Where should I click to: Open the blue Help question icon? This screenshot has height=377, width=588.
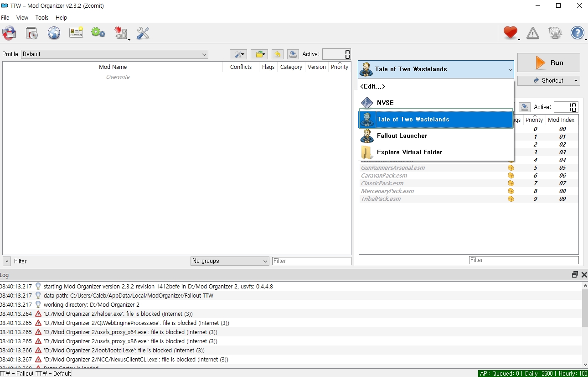[577, 33]
